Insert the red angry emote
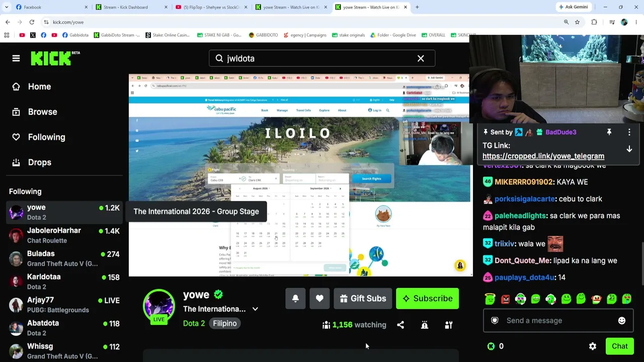 point(505,299)
